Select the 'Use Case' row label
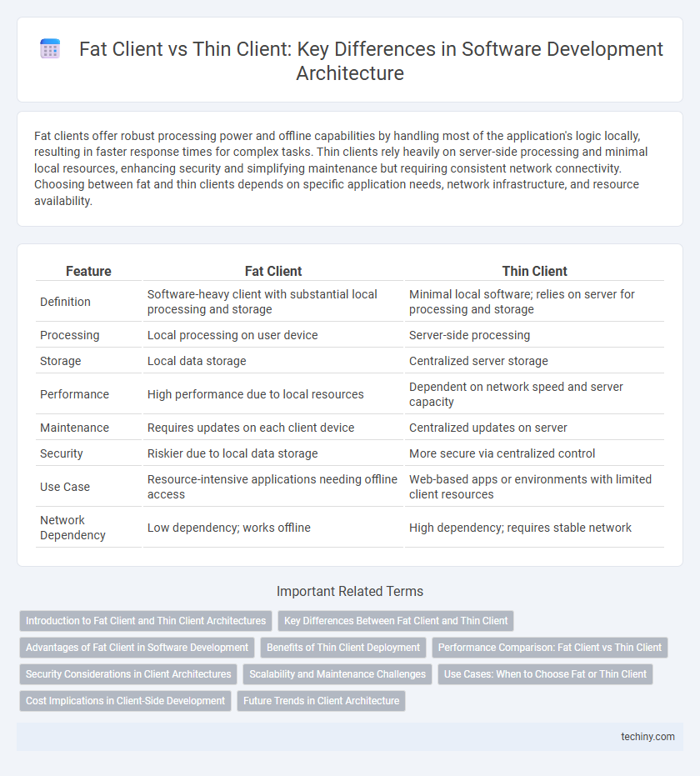 [65, 487]
